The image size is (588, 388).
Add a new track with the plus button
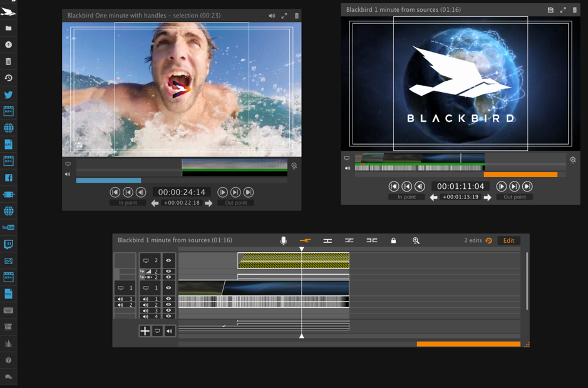[x=145, y=330]
